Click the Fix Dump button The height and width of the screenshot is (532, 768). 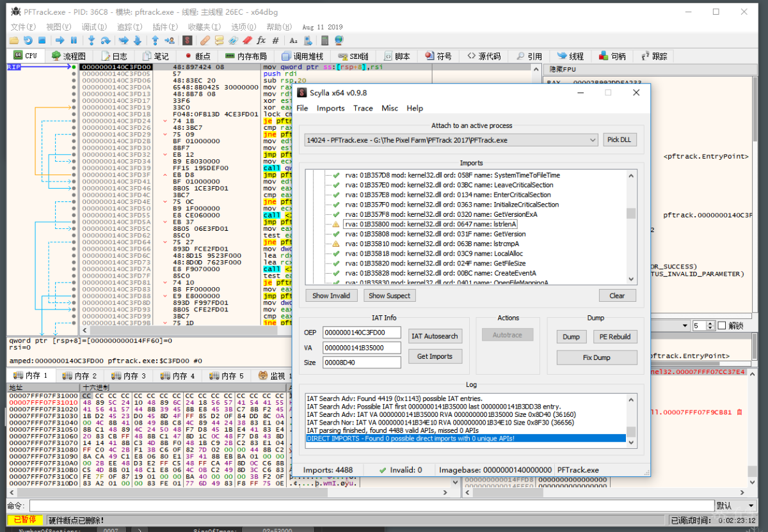[596, 357]
